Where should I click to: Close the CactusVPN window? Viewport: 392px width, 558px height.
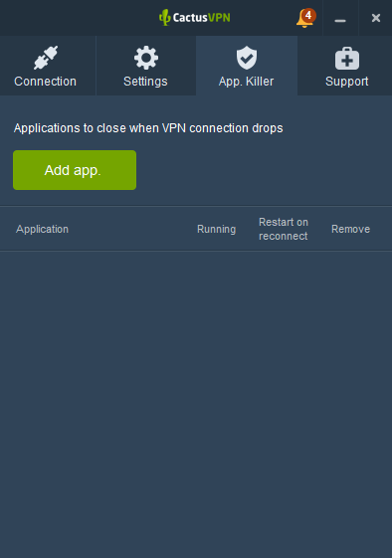click(x=376, y=18)
